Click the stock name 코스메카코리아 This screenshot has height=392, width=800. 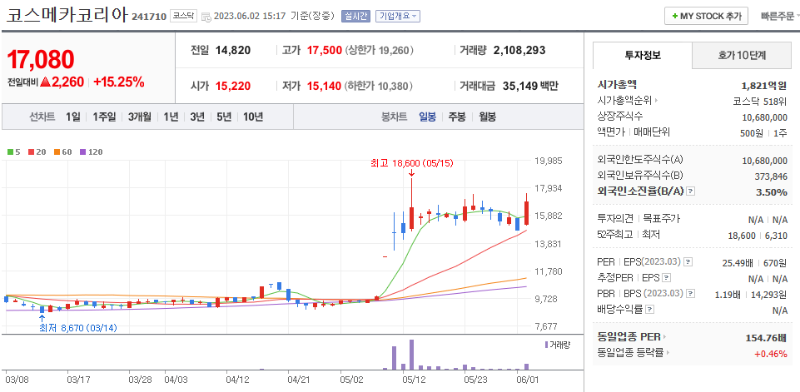(66, 14)
